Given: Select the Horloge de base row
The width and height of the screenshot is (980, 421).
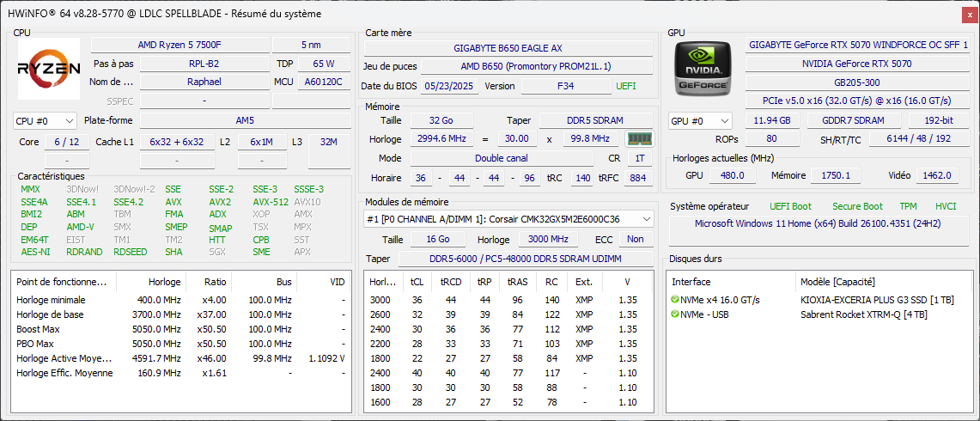Looking at the screenshot, I should [x=180, y=314].
